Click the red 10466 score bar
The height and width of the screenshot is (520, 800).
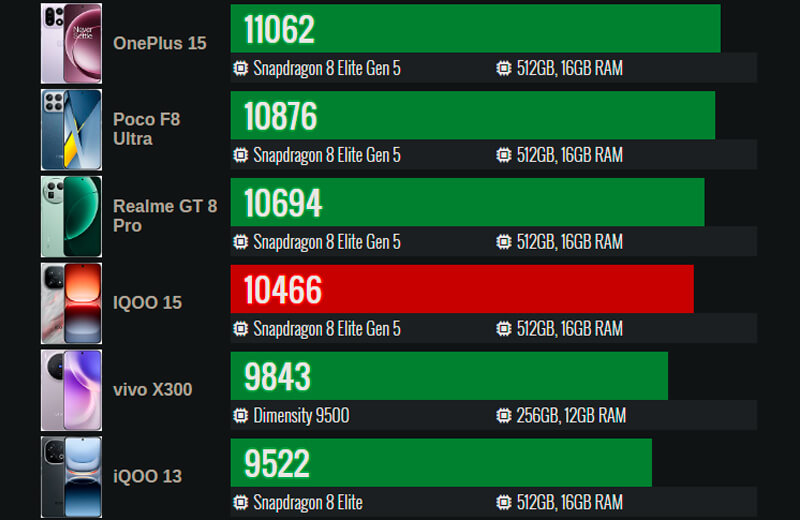462,289
